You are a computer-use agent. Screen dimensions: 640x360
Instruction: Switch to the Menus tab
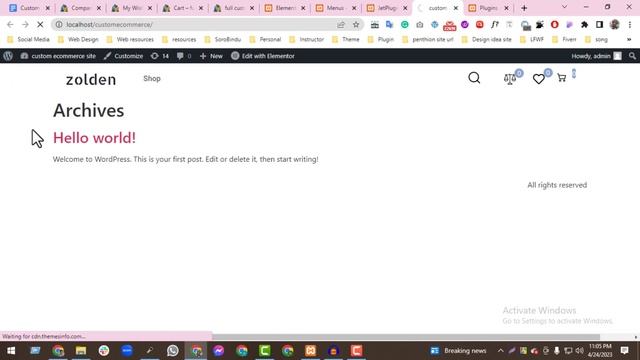tap(336, 8)
